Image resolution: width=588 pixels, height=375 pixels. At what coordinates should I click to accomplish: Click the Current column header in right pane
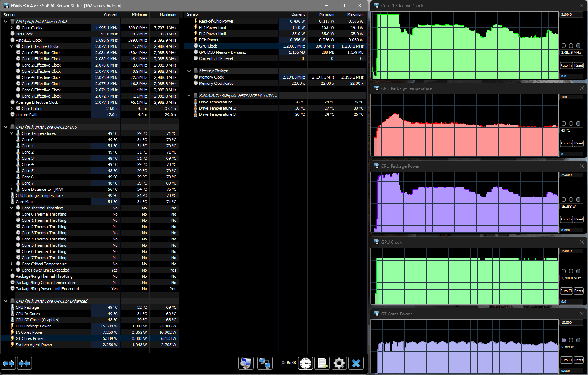coord(298,14)
